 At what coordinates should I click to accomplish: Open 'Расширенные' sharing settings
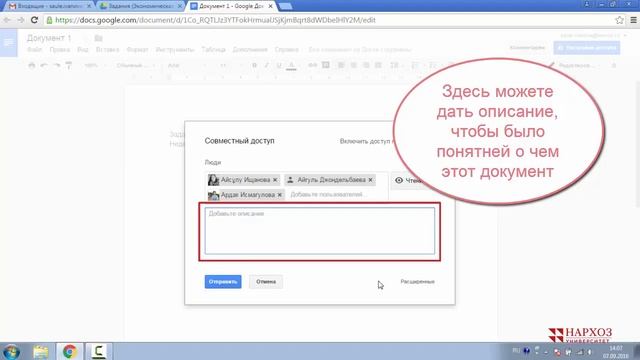pos(417,282)
